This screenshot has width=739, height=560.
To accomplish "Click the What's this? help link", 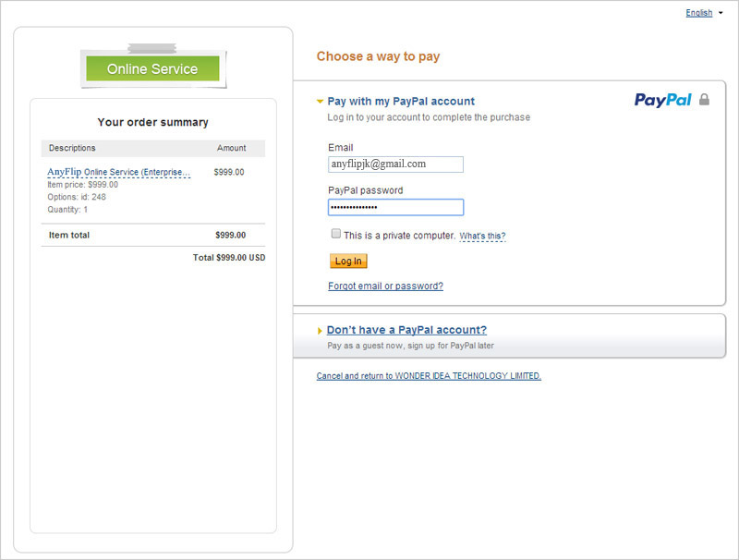I will (482, 237).
